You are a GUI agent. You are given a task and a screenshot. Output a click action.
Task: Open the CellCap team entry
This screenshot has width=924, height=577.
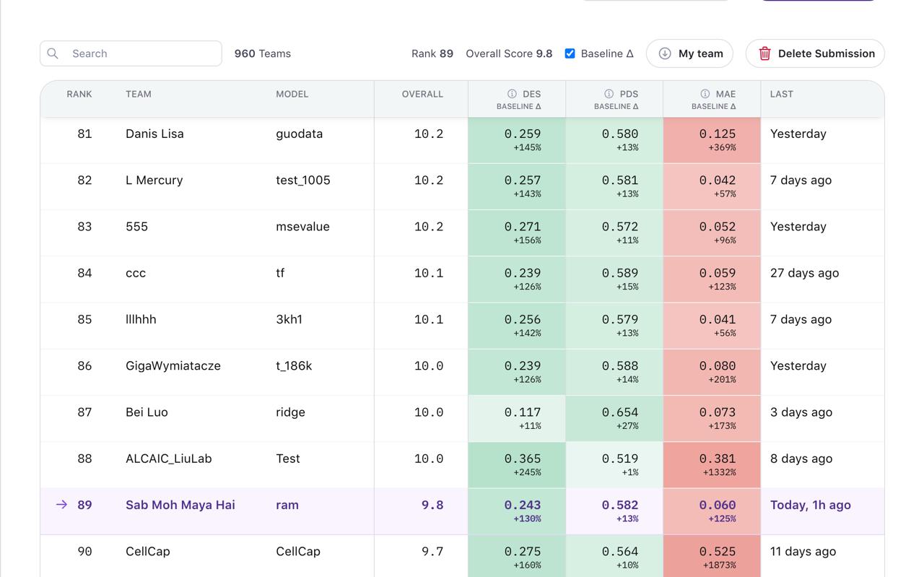point(147,551)
